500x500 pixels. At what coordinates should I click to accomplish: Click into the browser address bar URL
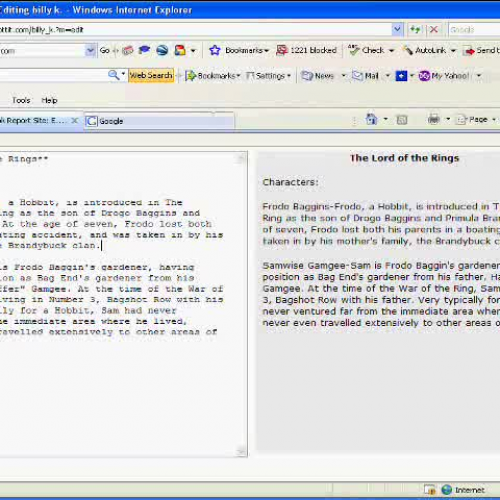[x=195, y=30]
